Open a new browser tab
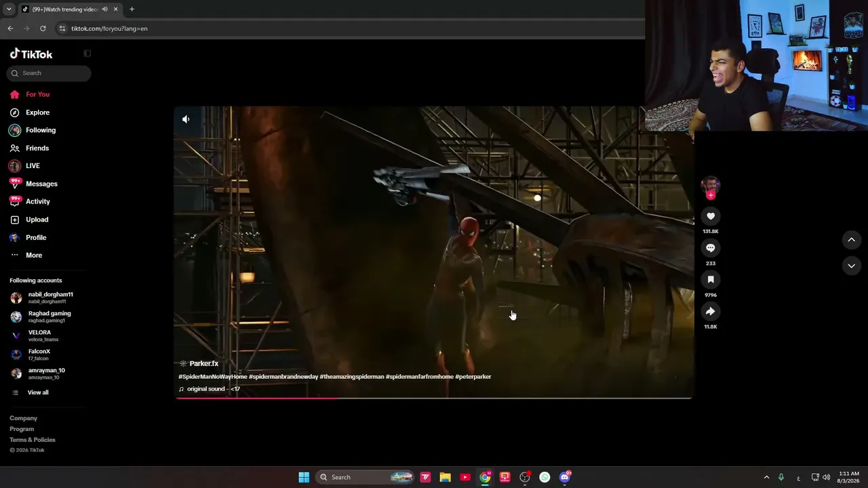This screenshot has height=488, width=868. [132, 9]
